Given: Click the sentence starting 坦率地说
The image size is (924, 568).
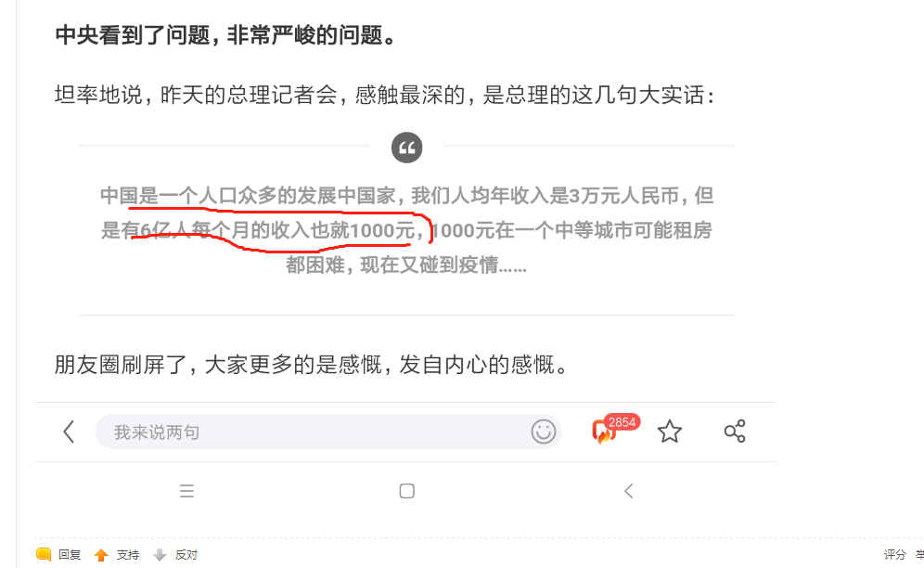Looking at the screenshot, I should click(x=385, y=95).
